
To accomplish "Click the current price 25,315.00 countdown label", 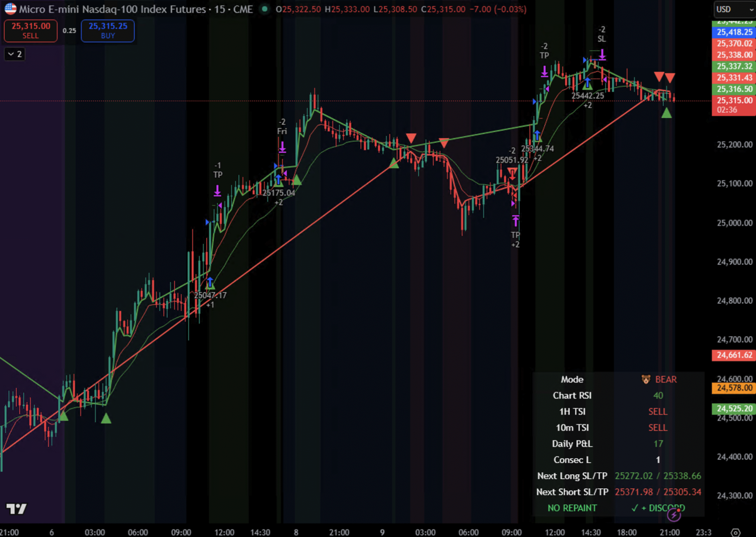I will click(x=734, y=104).
